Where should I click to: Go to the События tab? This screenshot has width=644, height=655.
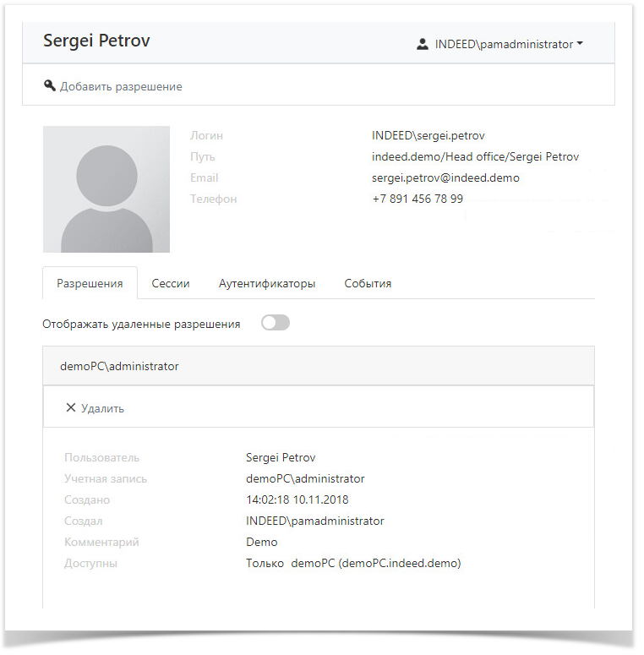click(368, 284)
